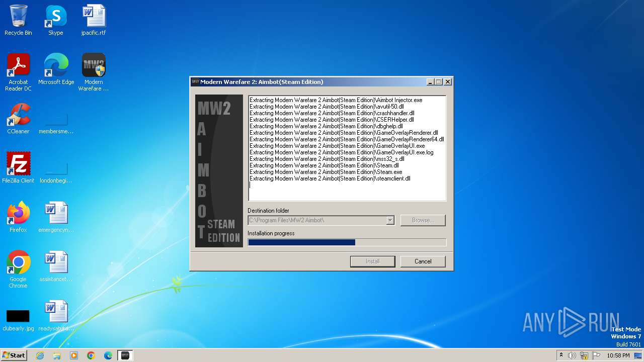Click the Browse... button
The image size is (644, 362).
point(423,220)
